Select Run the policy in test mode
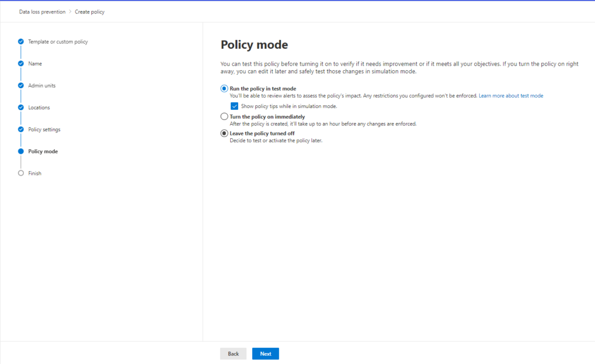This screenshot has height=364, width=595. (224, 88)
